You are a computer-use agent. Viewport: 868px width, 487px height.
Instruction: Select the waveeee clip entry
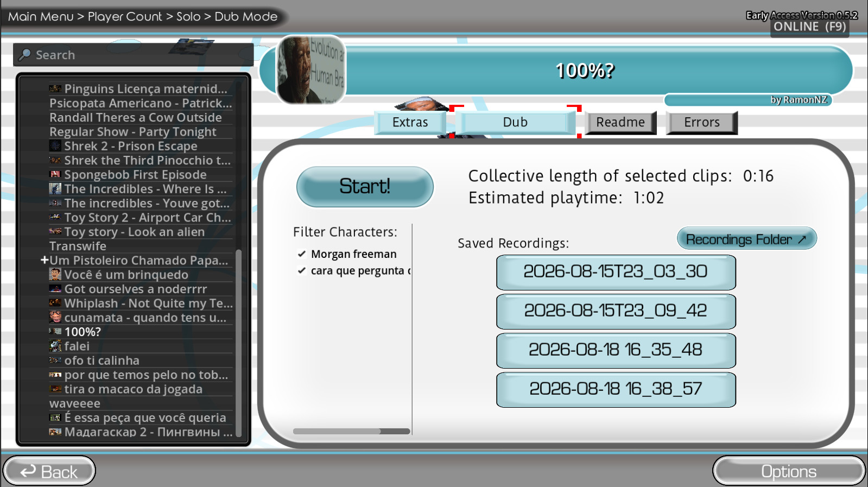pos(141,403)
